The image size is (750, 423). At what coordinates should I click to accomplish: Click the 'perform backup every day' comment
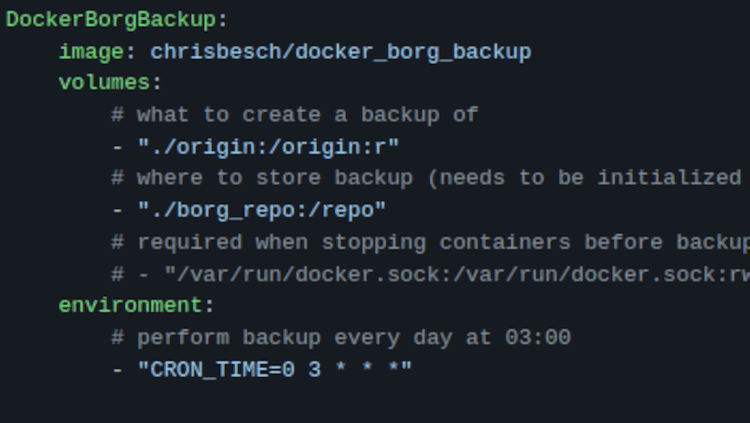pos(341,337)
